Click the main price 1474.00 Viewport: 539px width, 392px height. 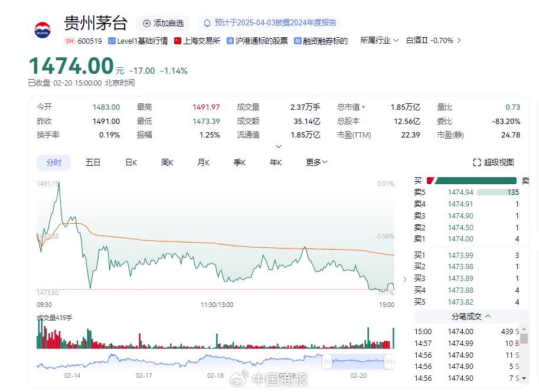71,66
